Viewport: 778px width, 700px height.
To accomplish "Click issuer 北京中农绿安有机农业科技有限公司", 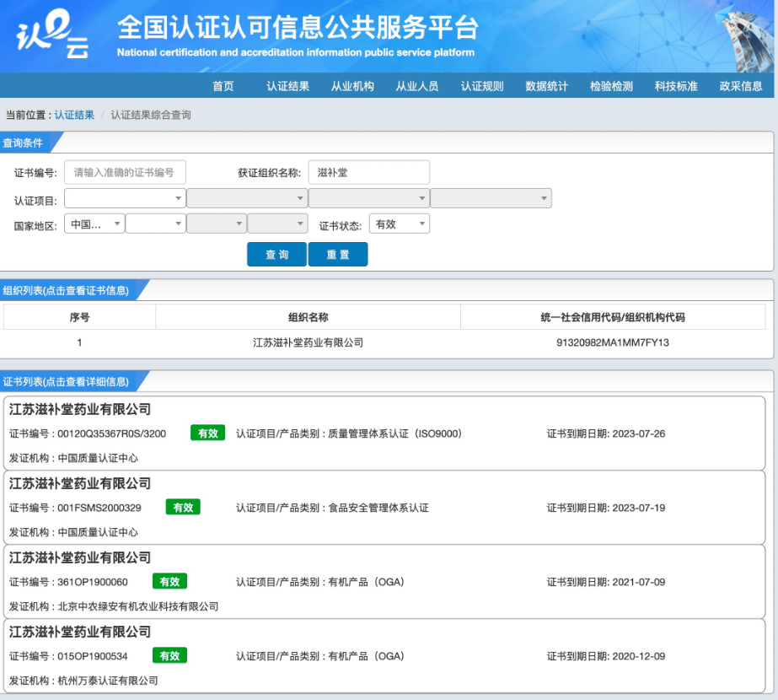I will (x=138, y=606).
